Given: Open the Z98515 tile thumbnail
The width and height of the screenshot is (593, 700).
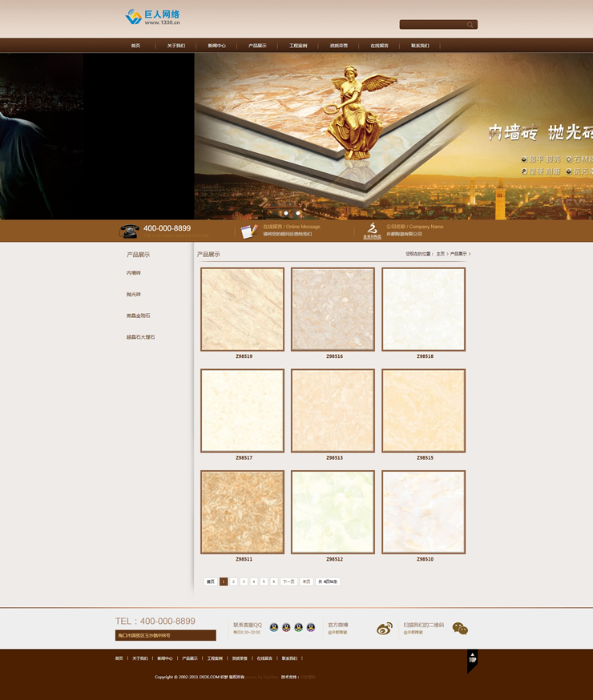Looking at the screenshot, I should (x=424, y=411).
